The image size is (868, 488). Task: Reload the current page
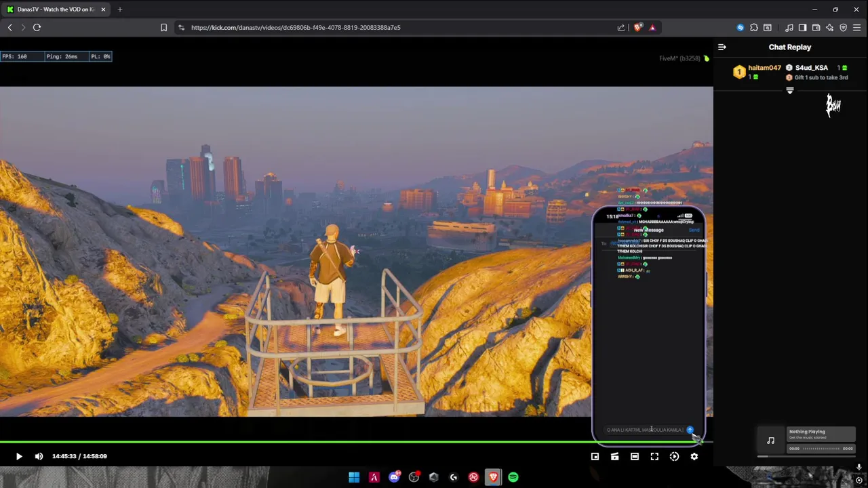pos(37,28)
